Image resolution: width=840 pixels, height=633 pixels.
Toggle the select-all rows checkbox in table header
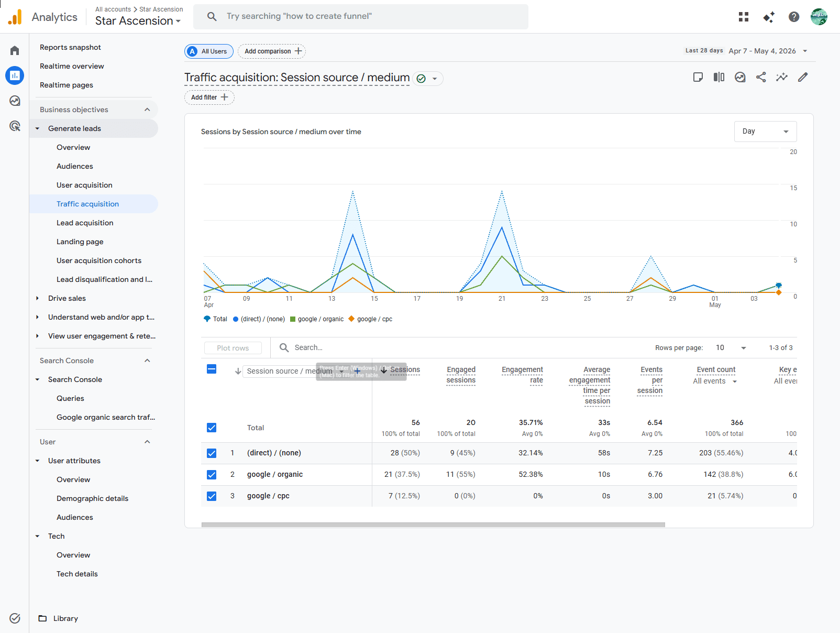click(212, 369)
